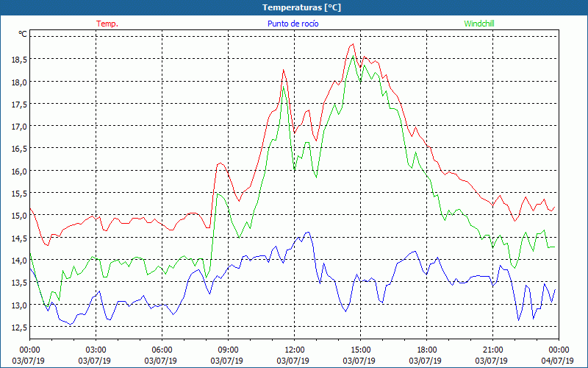This screenshot has height=368, width=588.
Task: Click the 15,0 y-axis value
Action: [x=18, y=216]
